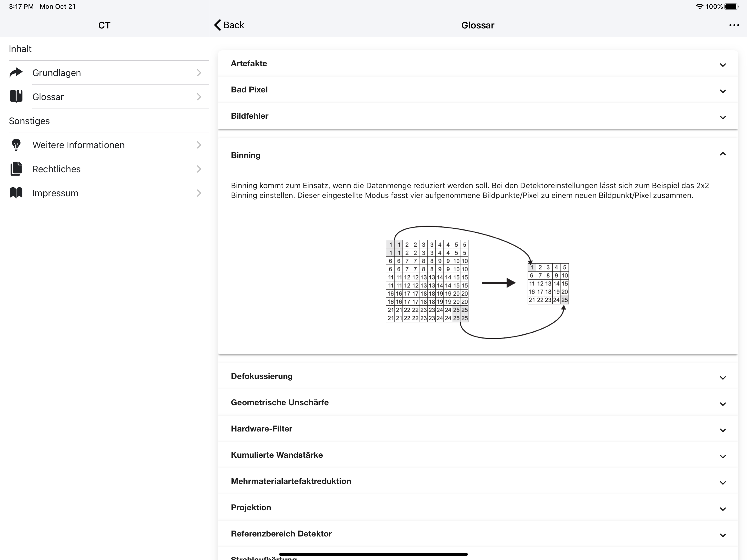This screenshot has width=747, height=560.
Task: Tap the Wi-Fi icon in status bar
Action: 699,6
